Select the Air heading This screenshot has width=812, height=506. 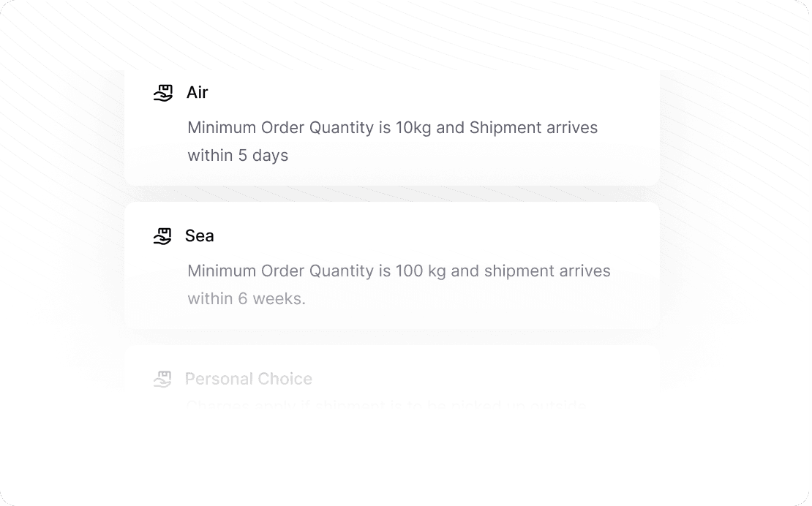click(x=198, y=93)
